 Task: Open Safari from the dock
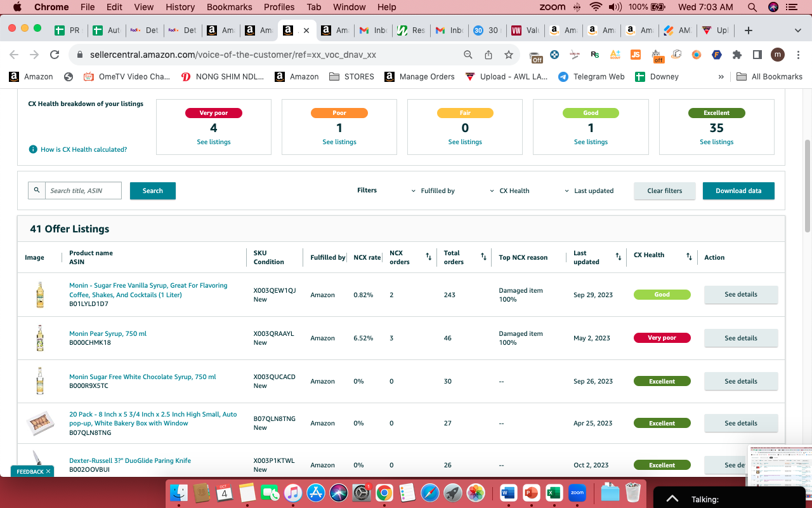(x=429, y=493)
